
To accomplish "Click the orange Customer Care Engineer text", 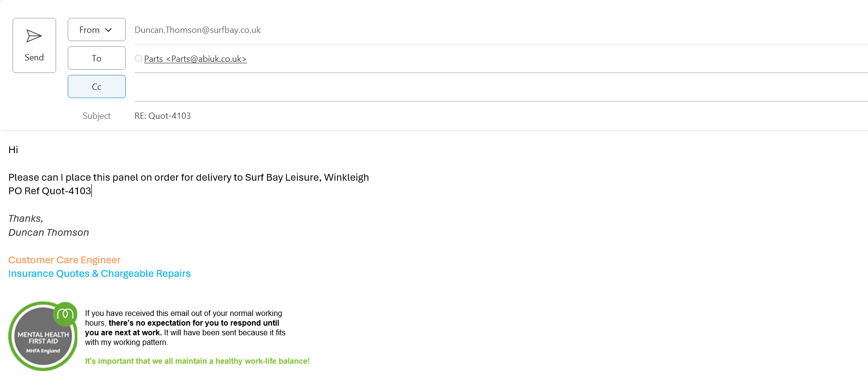I will point(64,260).
